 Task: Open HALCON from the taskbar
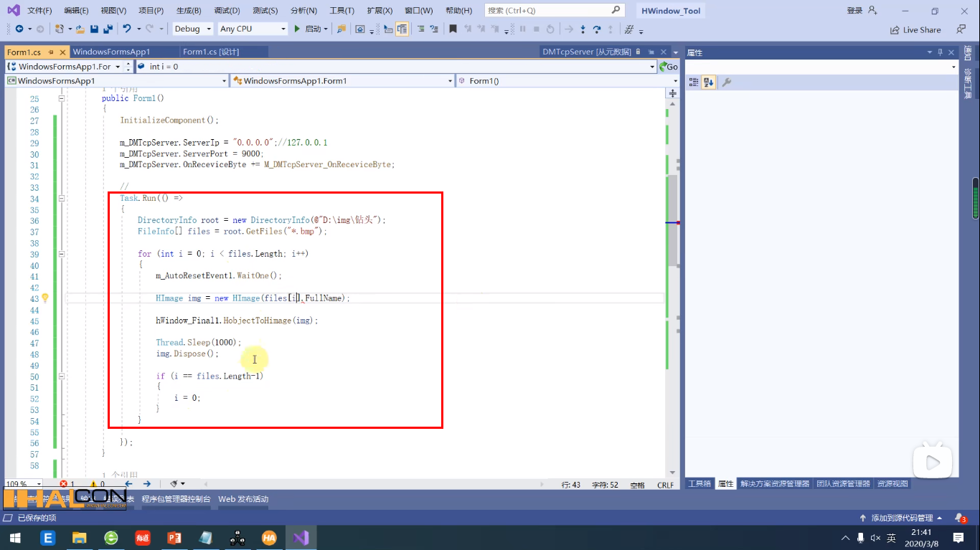[x=269, y=536]
